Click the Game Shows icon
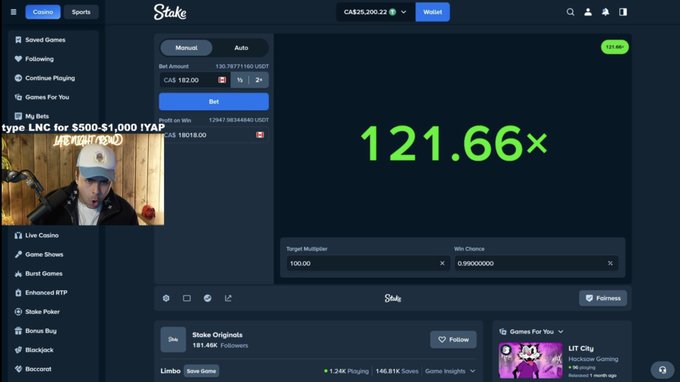Screen dimensions: 680x382 18,254
